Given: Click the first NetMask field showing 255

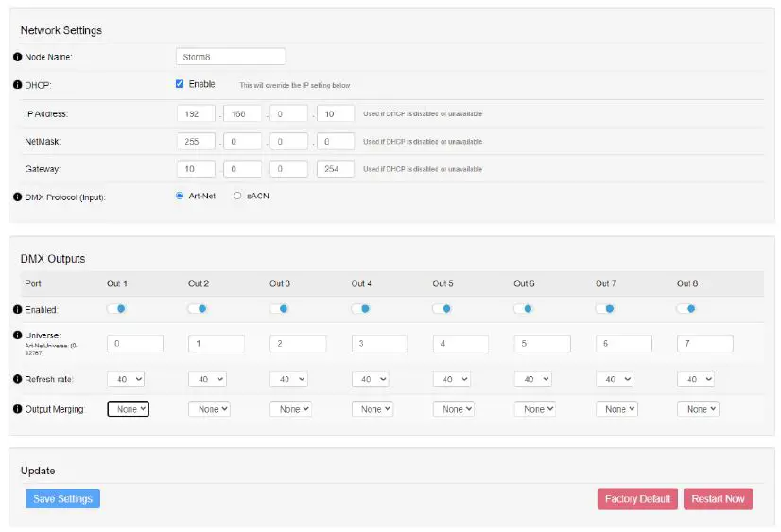Looking at the screenshot, I should 196,142.
